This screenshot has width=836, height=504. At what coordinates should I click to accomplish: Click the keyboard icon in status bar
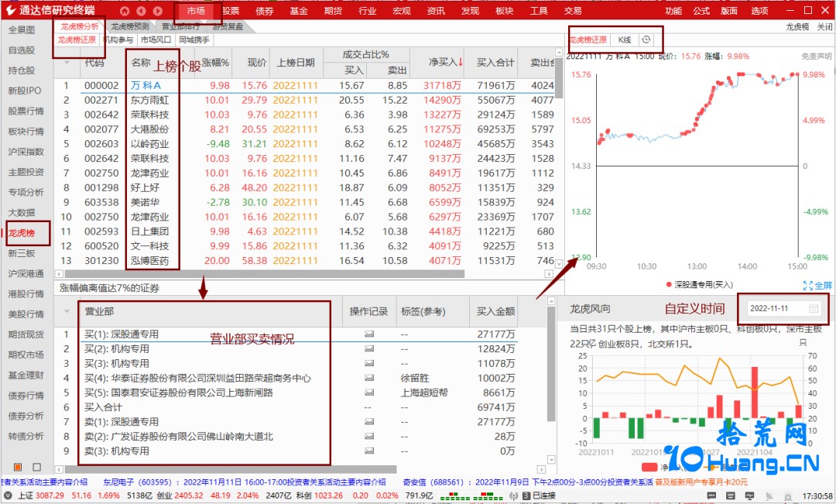(731, 496)
